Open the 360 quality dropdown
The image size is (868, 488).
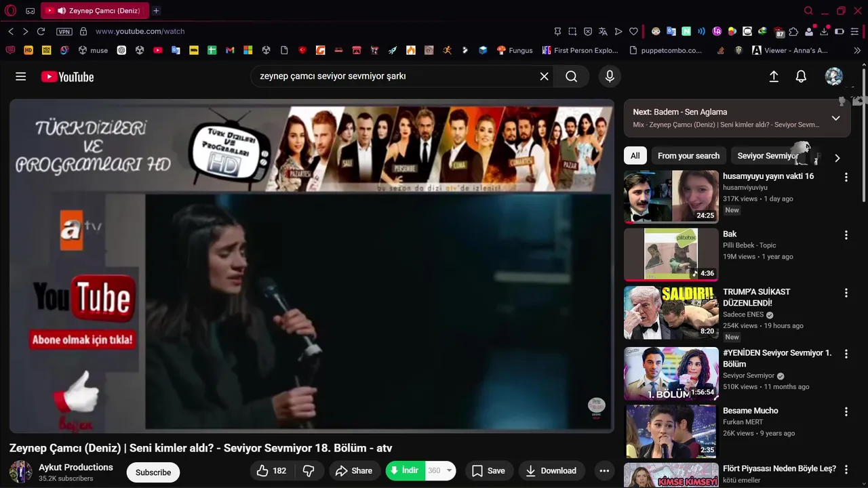coord(440,470)
